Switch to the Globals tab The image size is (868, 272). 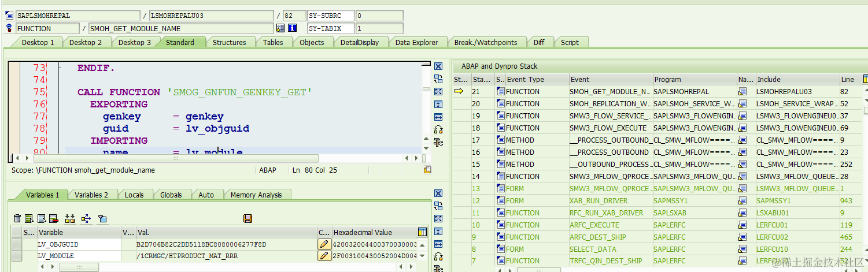point(171,195)
